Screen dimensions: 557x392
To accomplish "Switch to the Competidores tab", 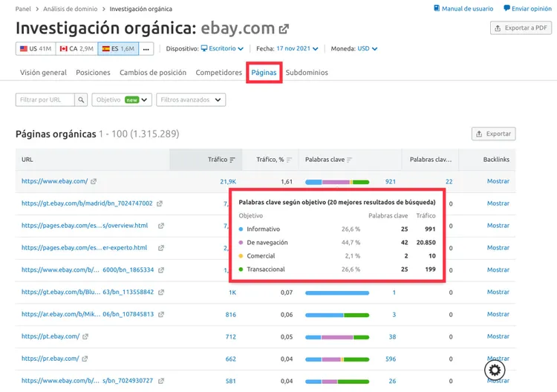I will [219, 73].
